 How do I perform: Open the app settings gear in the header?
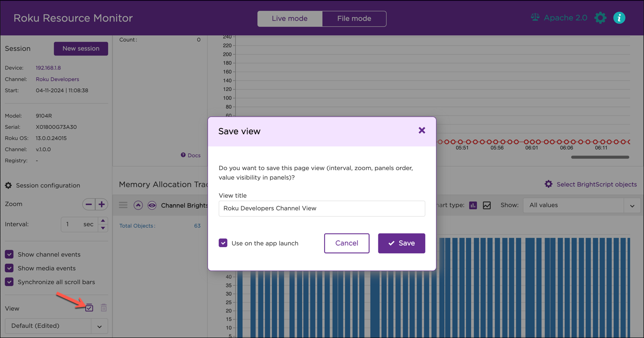[x=600, y=18]
